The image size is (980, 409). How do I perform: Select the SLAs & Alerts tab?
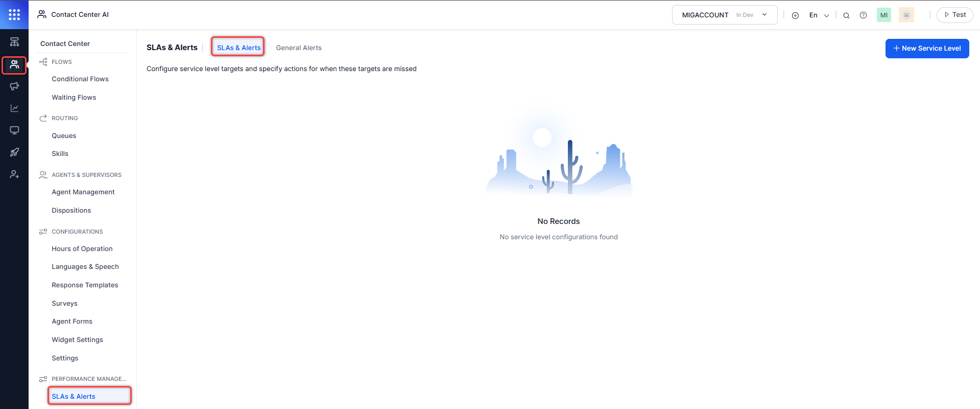click(x=238, y=48)
